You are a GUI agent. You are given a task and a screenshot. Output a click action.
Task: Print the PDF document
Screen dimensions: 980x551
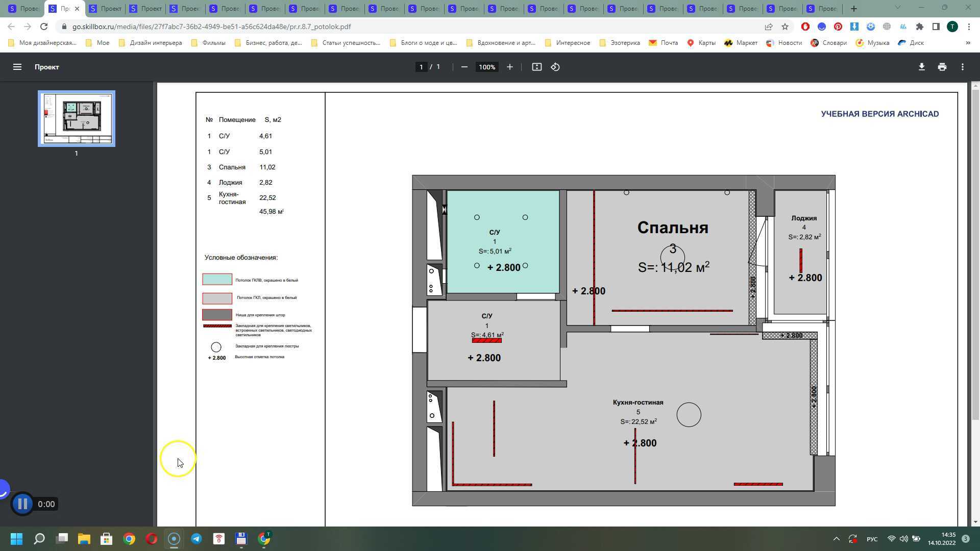coord(942,67)
